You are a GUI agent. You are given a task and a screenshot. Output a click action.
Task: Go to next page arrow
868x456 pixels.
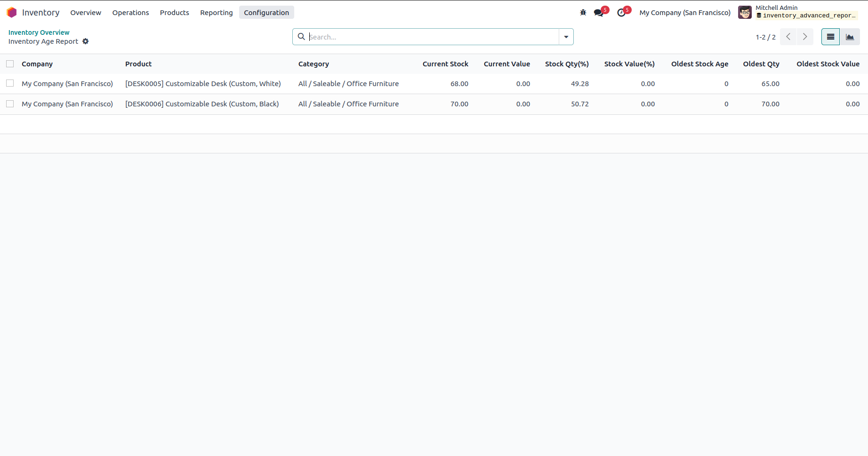805,37
